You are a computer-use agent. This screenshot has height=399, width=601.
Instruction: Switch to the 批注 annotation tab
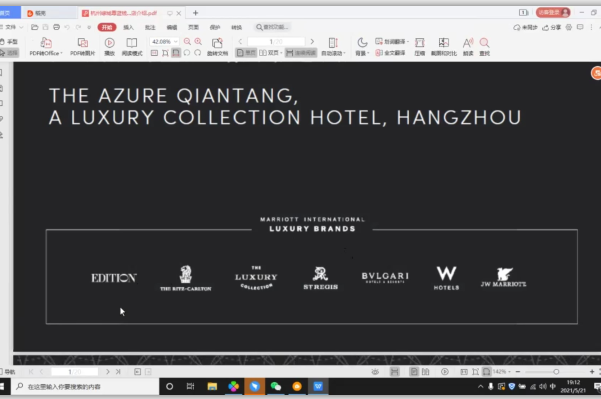click(x=150, y=27)
